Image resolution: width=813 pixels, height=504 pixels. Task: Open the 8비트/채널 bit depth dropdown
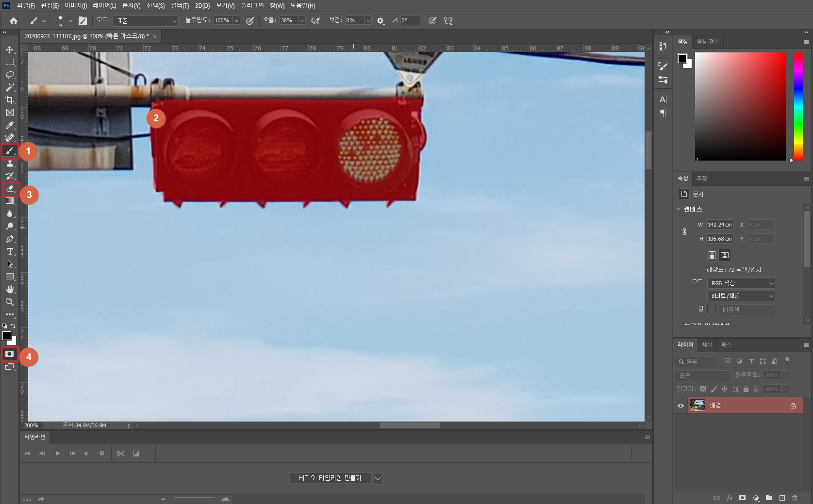click(x=741, y=295)
